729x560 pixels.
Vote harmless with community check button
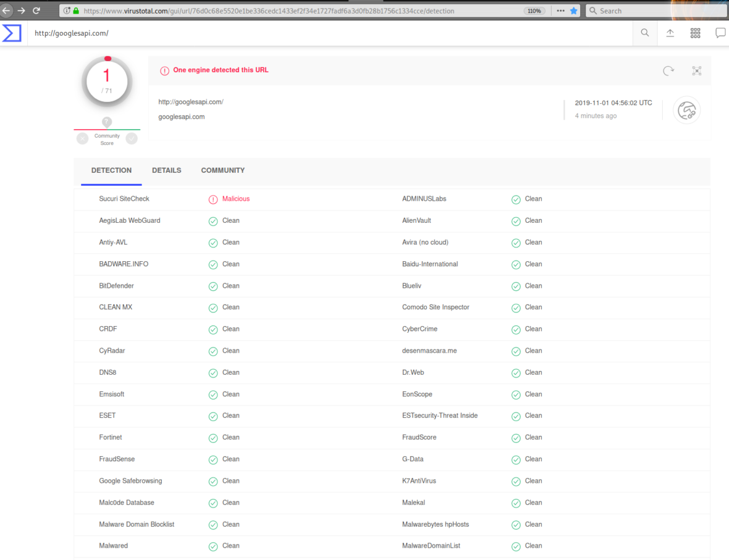coord(132,139)
